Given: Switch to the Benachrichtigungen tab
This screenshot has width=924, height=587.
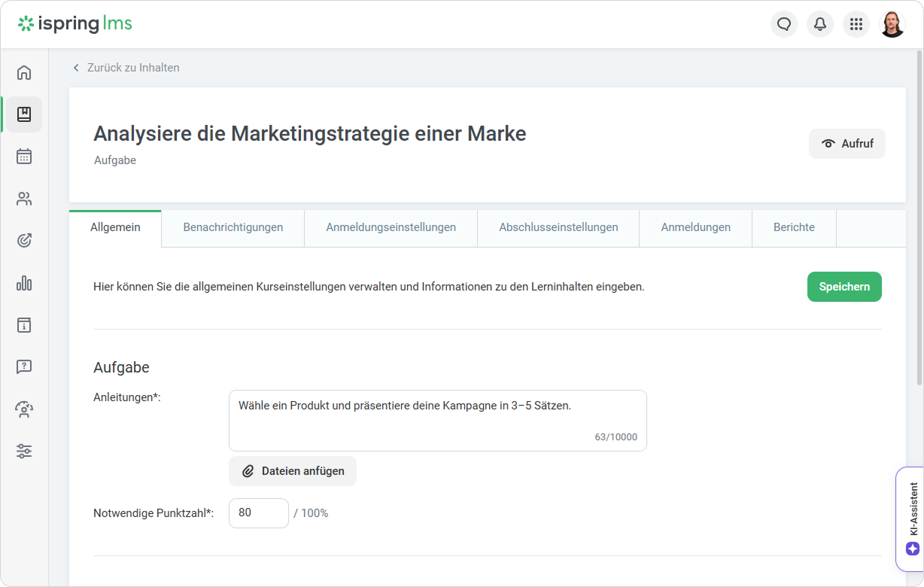Looking at the screenshot, I should tap(233, 227).
